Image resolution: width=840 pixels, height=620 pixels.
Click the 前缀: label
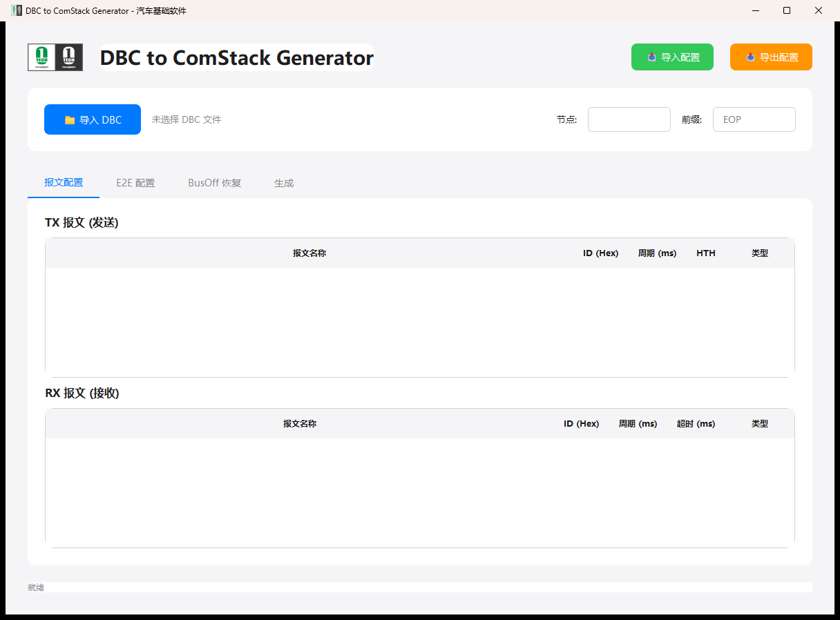pyautogui.click(x=692, y=119)
